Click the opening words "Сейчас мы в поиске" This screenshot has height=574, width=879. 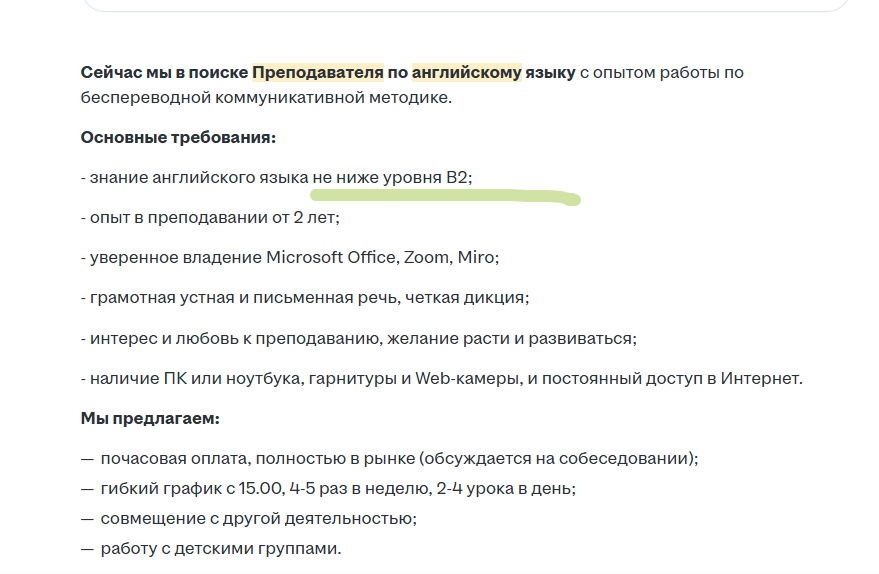coord(164,73)
